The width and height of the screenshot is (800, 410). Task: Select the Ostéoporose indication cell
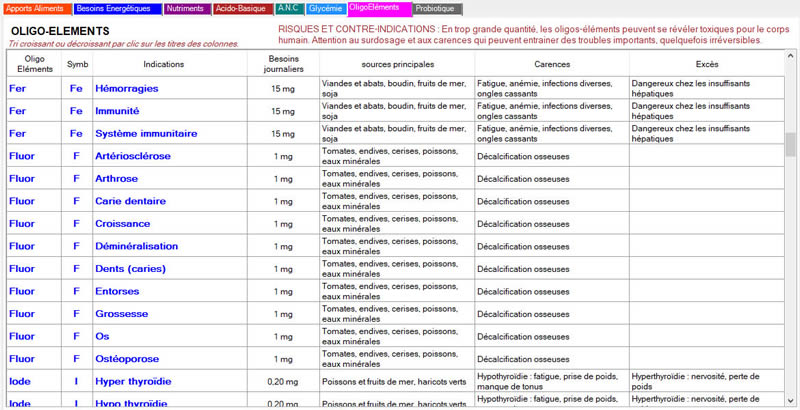coord(170,358)
